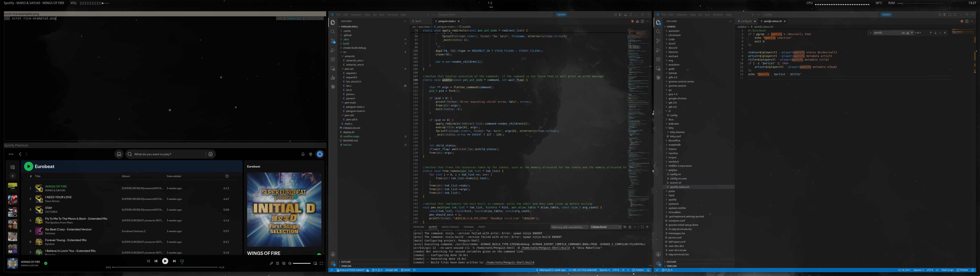Screen dimensions: 980x276
Task: Open Extensions view in Penguin-Shell window
Action: (333, 59)
